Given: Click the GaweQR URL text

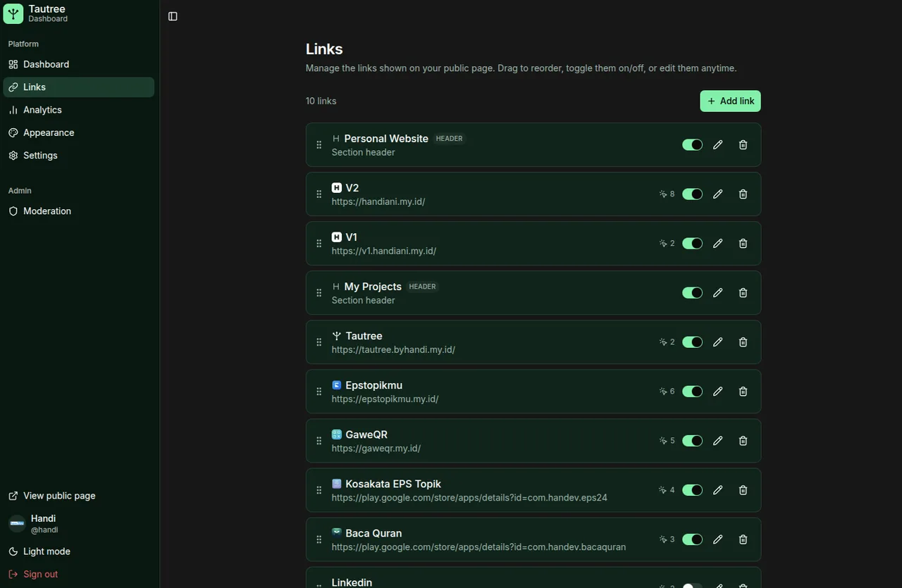Looking at the screenshot, I should [376, 448].
